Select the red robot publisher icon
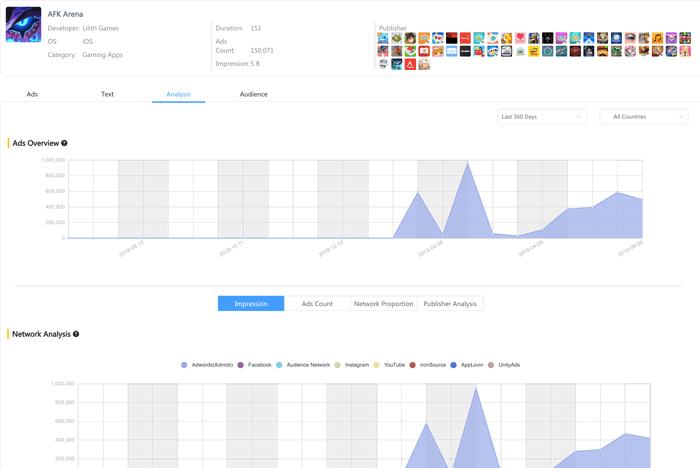This screenshot has height=468, width=700. point(479,51)
